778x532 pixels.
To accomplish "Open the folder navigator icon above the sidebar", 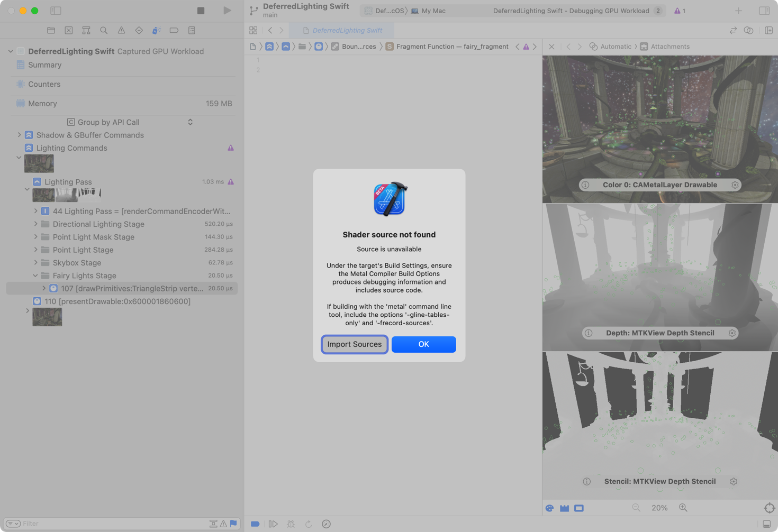I will (x=51, y=30).
